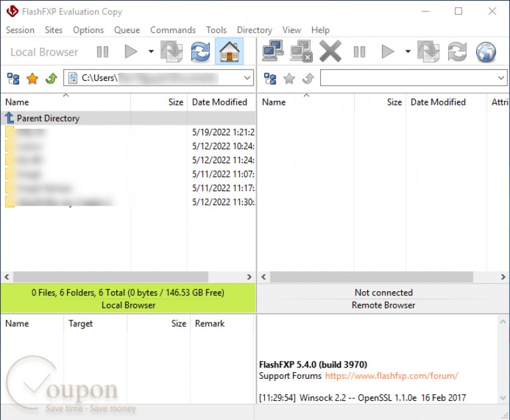This screenshot has width=510, height=420.
Task: Select folder dated 5/12/2022 11:24
Action: (x=128, y=161)
